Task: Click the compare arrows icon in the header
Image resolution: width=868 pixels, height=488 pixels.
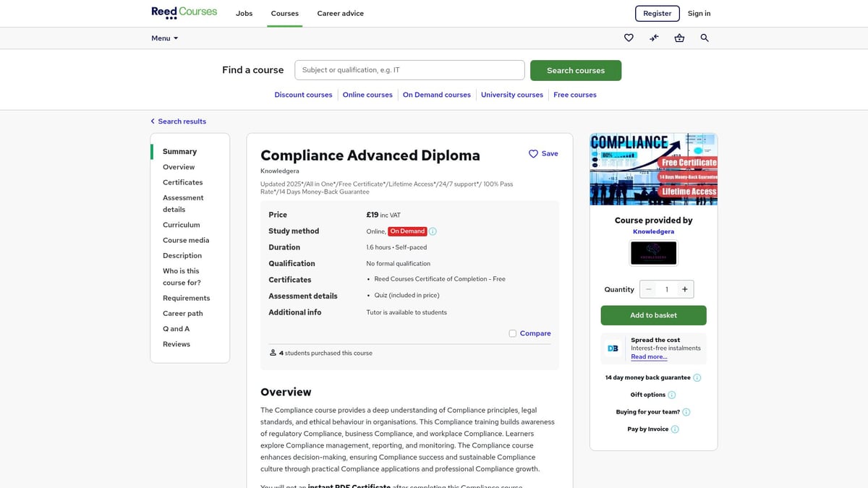Action: click(x=654, y=38)
